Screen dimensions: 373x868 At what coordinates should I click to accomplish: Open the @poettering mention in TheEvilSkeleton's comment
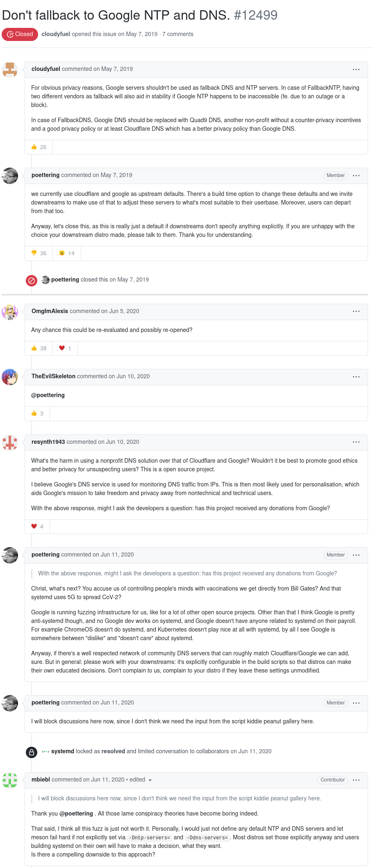tap(48, 395)
